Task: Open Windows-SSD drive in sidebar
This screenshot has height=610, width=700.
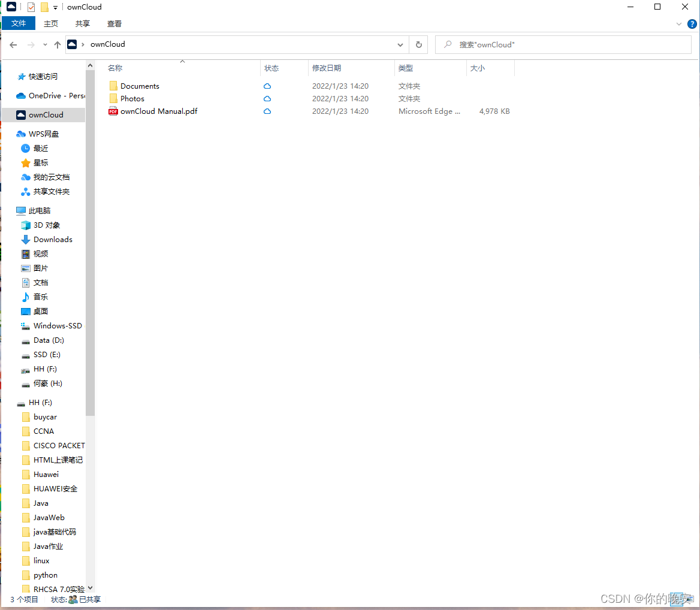Action: 58,326
